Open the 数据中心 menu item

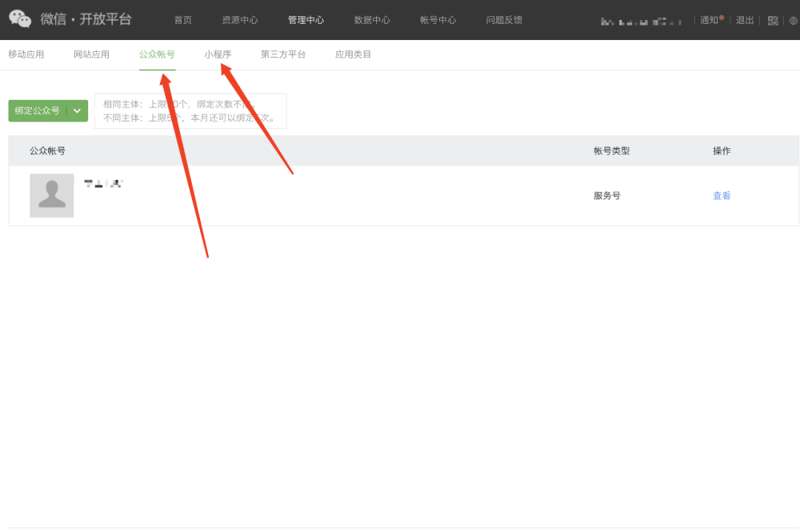(372, 20)
